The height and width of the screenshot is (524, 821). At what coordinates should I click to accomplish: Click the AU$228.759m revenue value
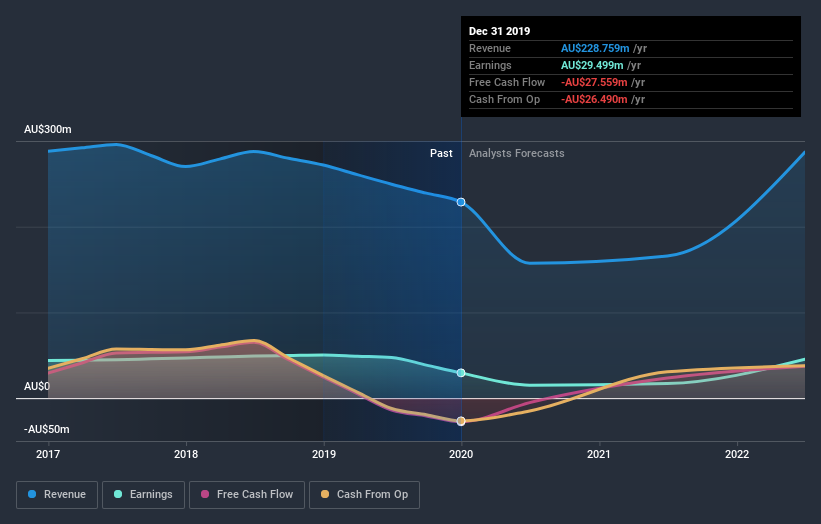click(x=595, y=48)
